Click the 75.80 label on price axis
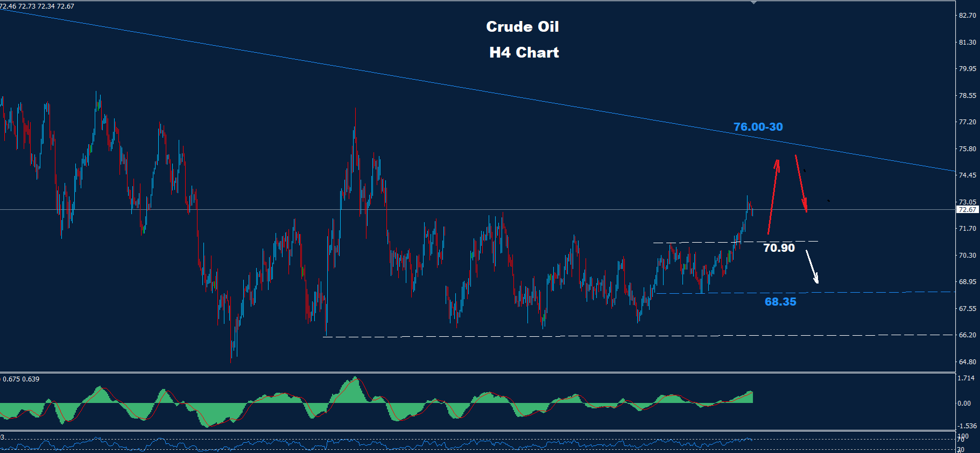Screen dimensions: 980x453 point(967,149)
